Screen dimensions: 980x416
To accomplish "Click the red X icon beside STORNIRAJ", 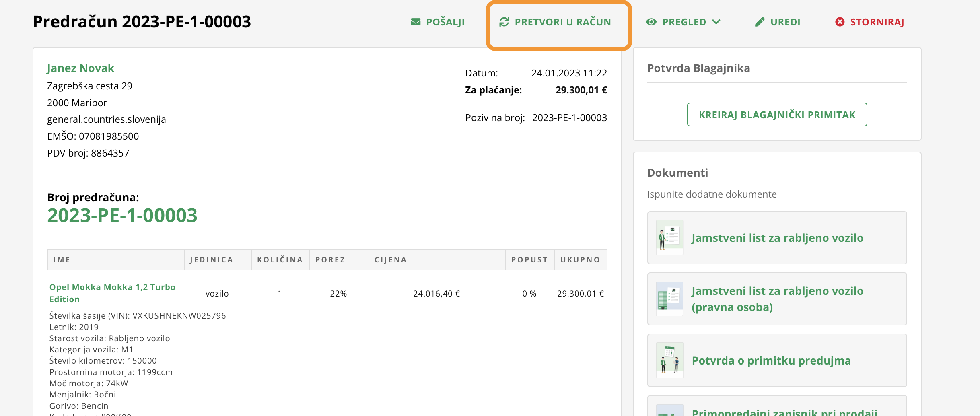I will point(840,22).
